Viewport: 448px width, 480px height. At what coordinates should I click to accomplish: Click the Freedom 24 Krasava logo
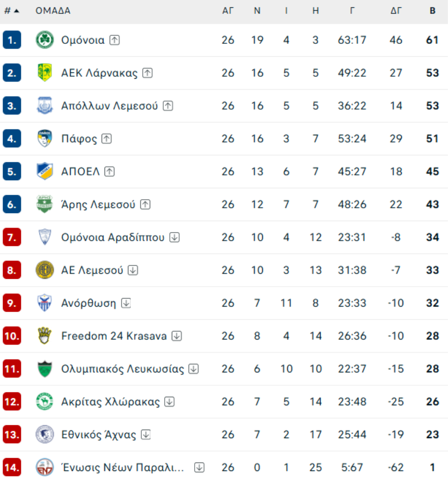click(45, 336)
